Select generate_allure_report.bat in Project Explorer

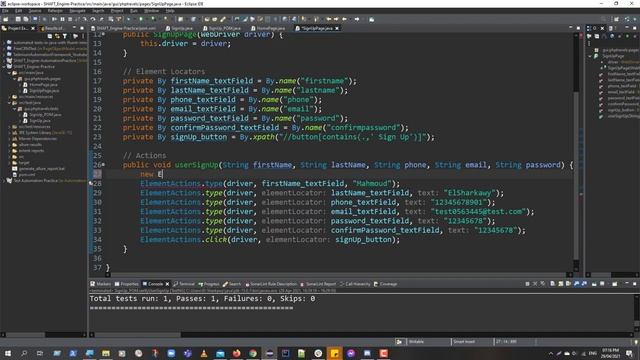pos(38,169)
